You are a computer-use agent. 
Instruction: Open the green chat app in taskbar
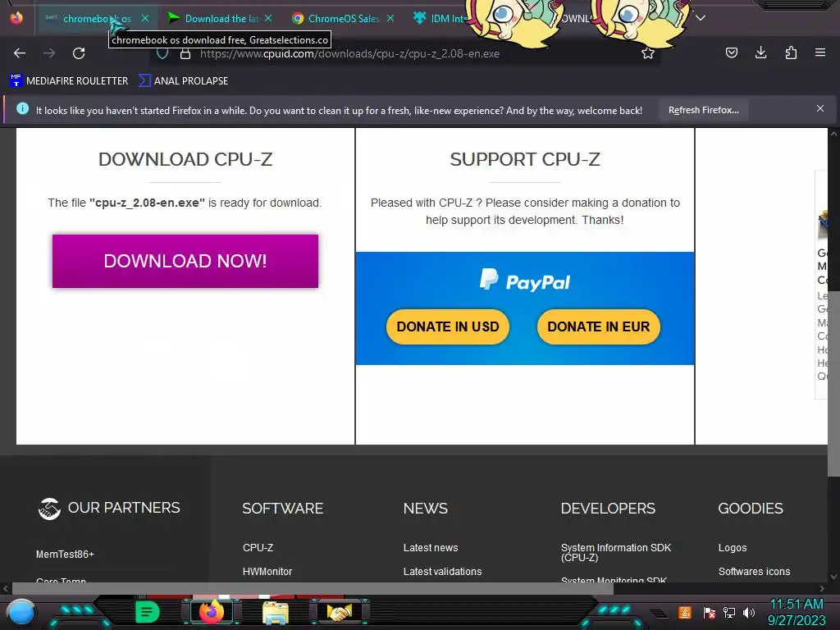pyautogui.click(x=147, y=611)
